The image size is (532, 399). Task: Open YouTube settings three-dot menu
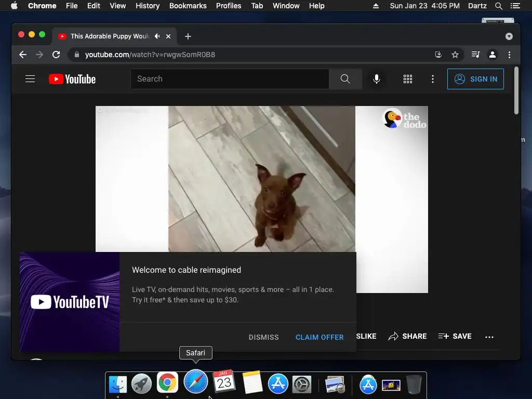click(x=432, y=79)
